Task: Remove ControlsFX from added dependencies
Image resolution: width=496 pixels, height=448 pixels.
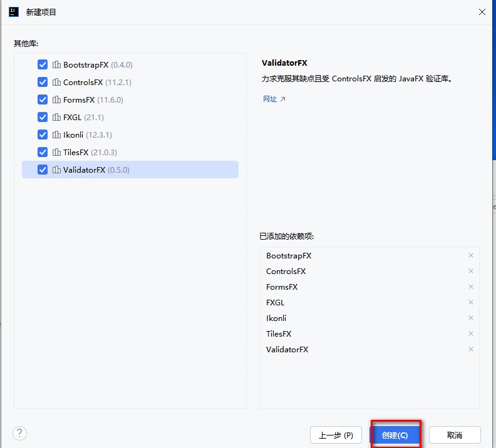Action: click(471, 271)
